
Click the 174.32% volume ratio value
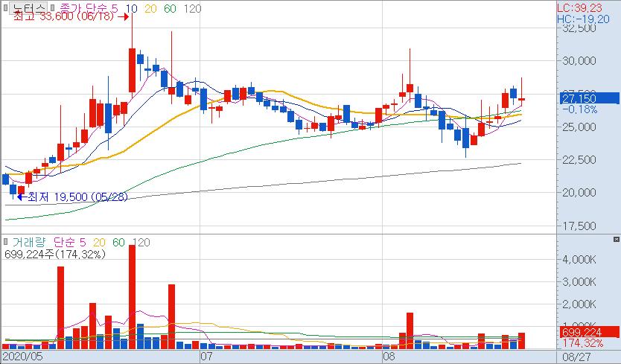coord(582,343)
